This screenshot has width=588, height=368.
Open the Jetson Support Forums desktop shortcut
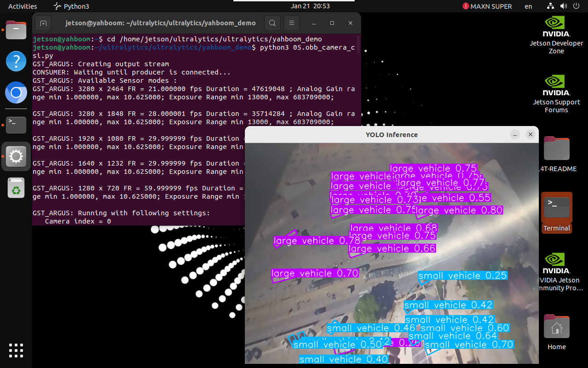click(x=556, y=94)
